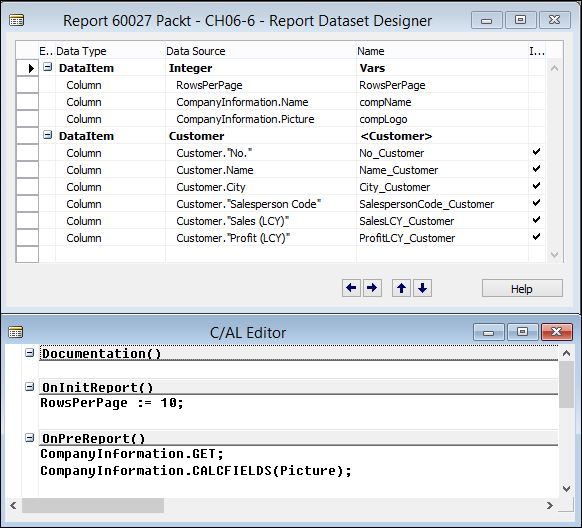Toggle Include Caption for Name_Customer

pos(536,169)
